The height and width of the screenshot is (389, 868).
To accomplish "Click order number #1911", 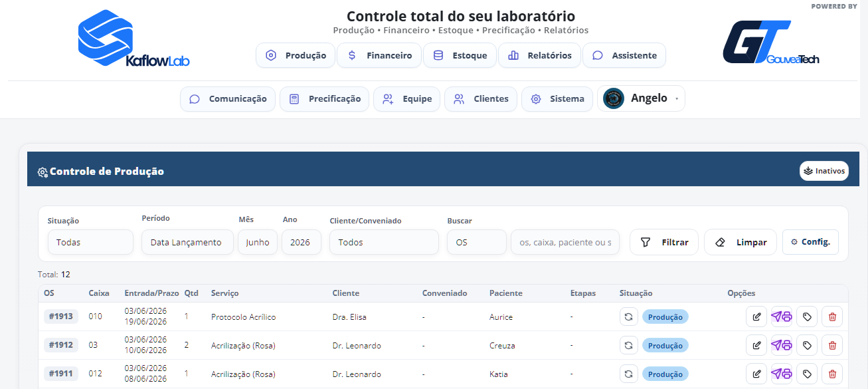I will click(x=61, y=374).
